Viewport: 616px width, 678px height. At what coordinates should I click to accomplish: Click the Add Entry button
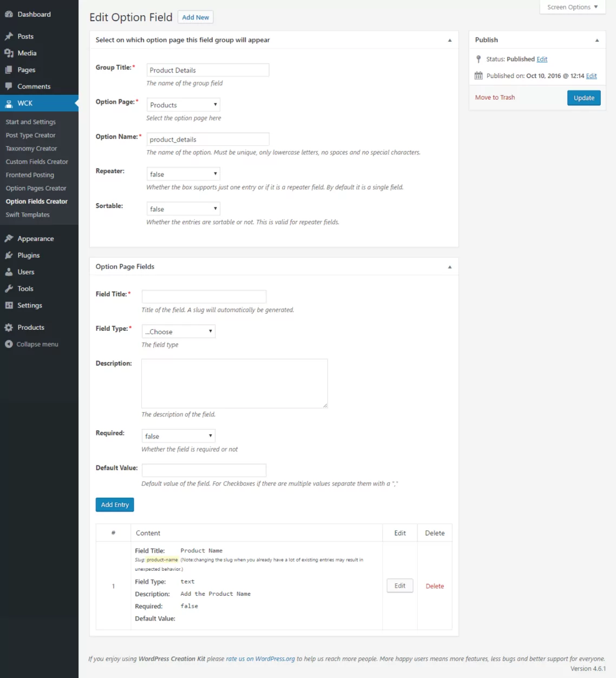tap(115, 505)
